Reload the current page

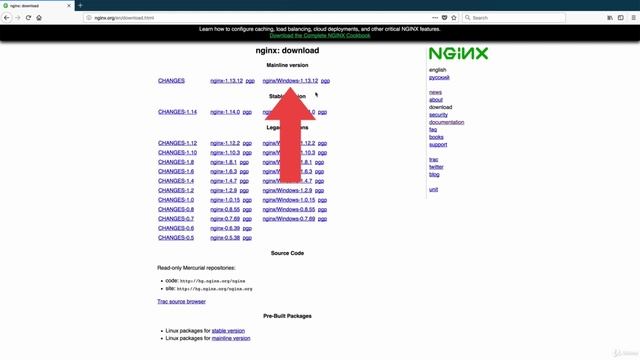tap(28, 18)
